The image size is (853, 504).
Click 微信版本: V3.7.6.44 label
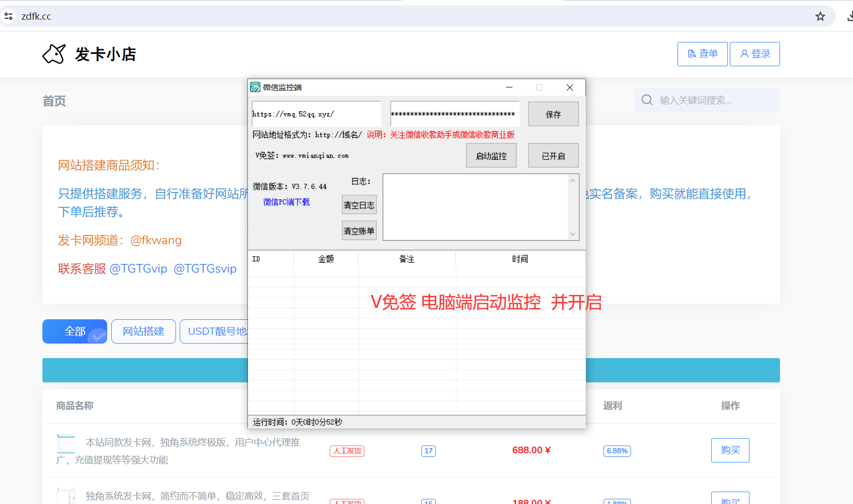point(289,186)
